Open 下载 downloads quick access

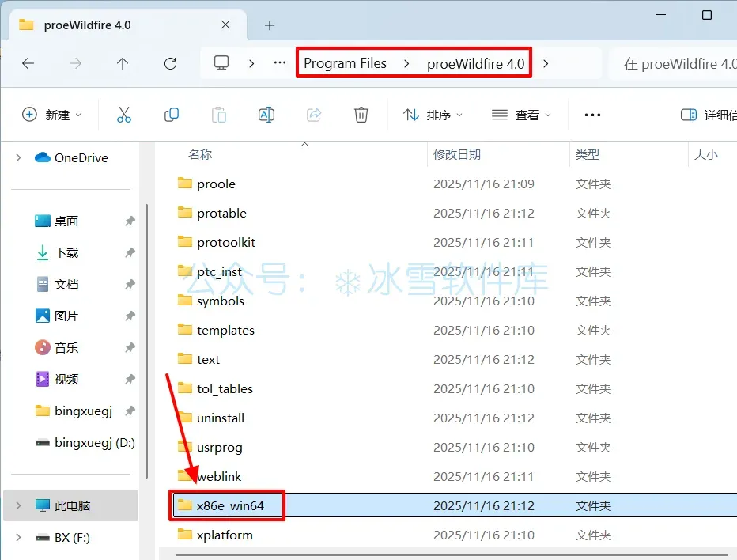(x=56, y=252)
